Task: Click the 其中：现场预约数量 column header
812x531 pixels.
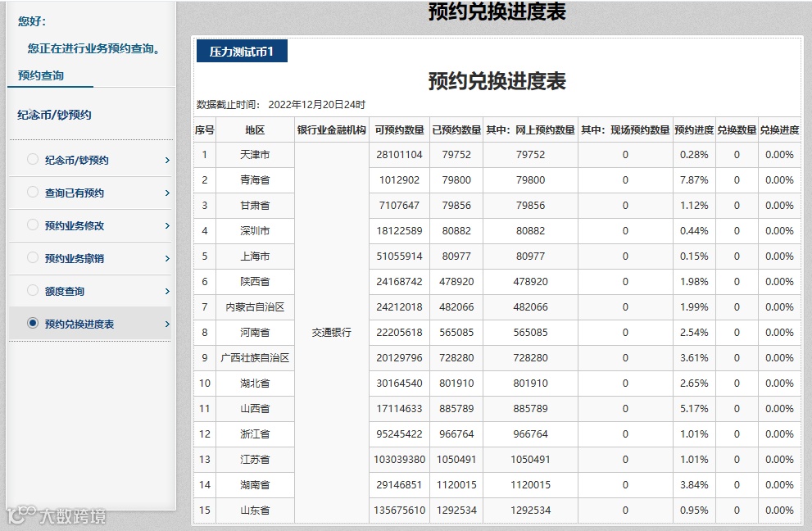Action: [x=625, y=130]
